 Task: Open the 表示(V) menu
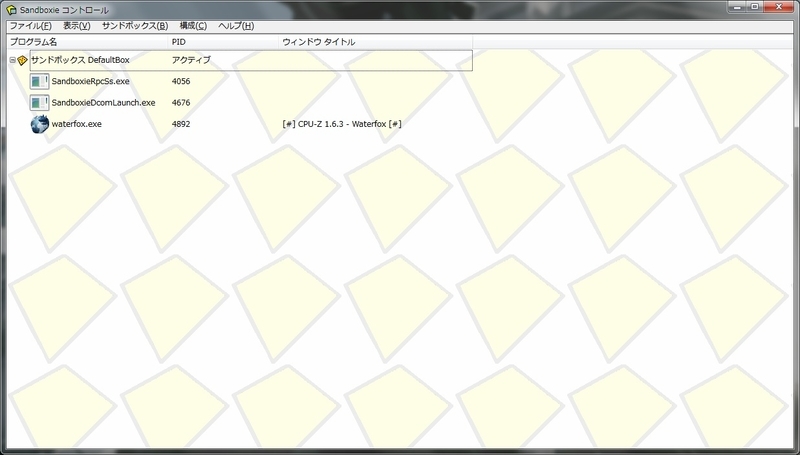click(77, 26)
